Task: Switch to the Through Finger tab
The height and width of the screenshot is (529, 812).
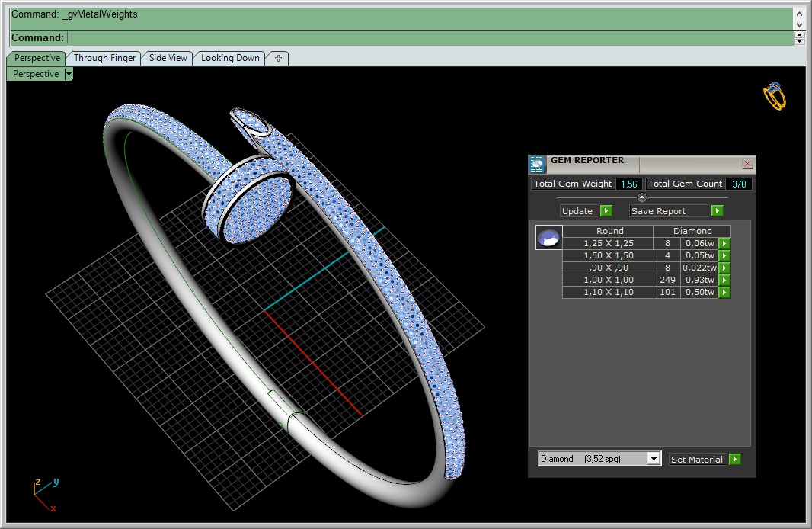Action: [x=104, y=58]
